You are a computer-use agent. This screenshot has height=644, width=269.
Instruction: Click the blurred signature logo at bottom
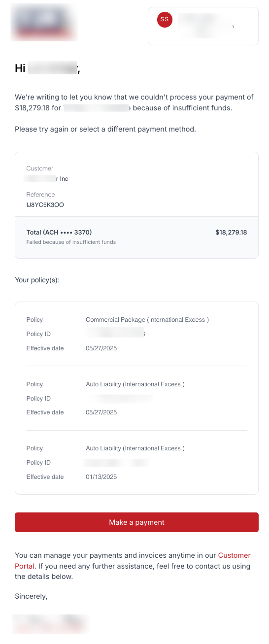click(50, 624)
